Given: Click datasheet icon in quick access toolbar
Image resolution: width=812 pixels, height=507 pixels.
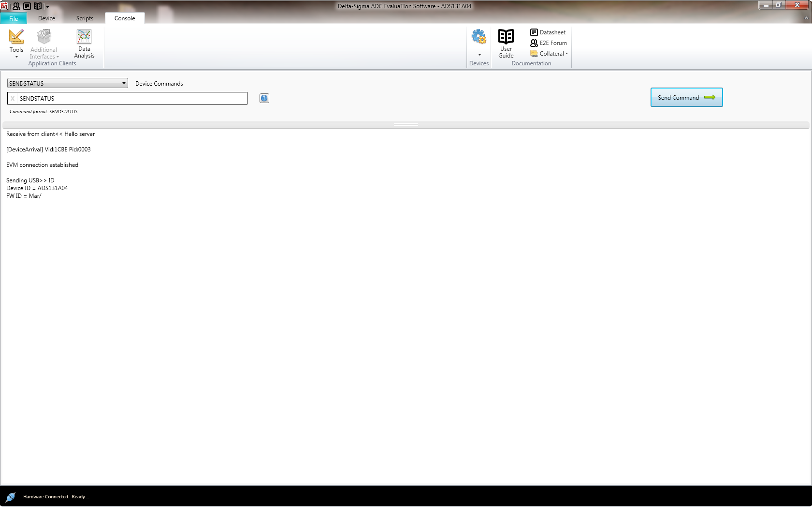Looking at the screenshot, I should click(27, 6).
